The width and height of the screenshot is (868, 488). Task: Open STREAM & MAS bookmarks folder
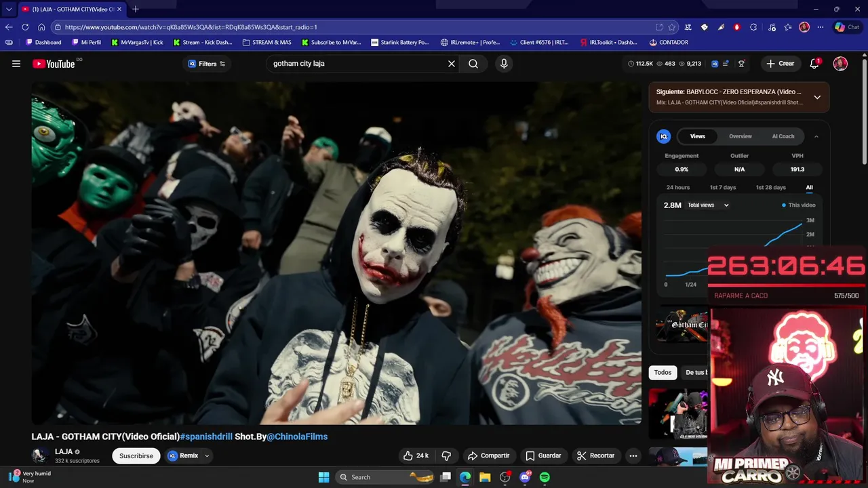point(267,42)
